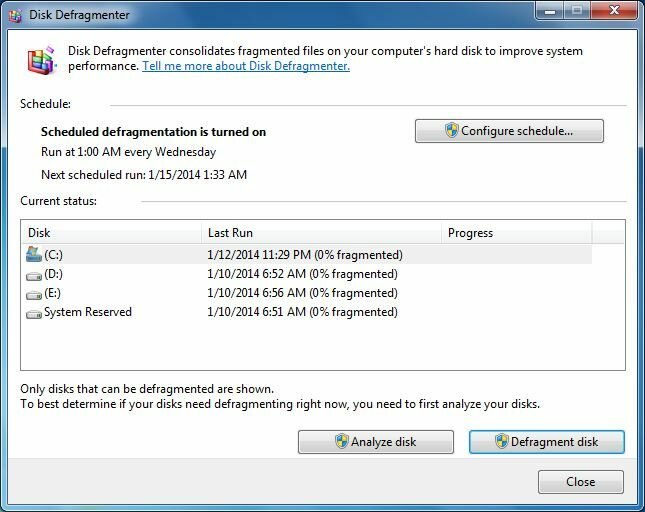Click the Windows drive icon for C:
645x512 pixels.
click(x=34, y=255)
